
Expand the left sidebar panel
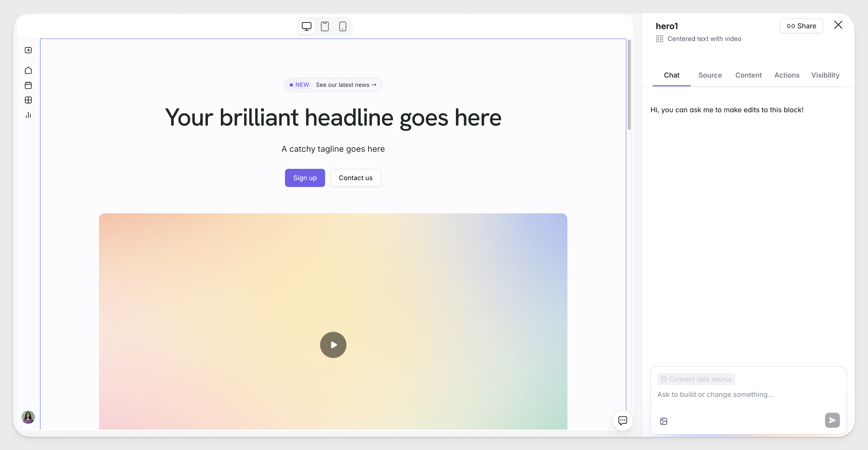(x=28, y=50)
